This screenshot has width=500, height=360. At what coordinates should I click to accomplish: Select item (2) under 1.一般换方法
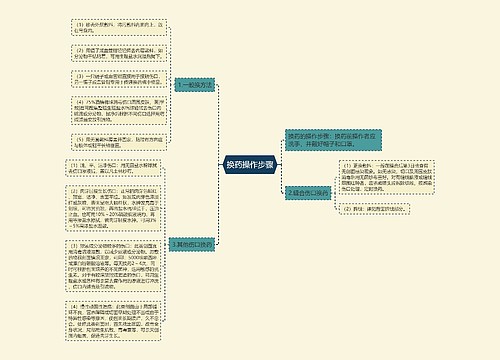pos(119,53)
